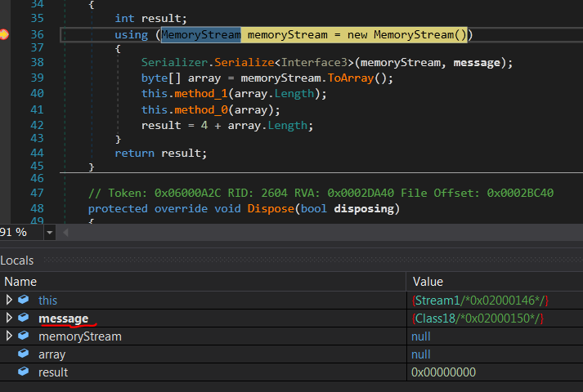This screenshot has height=392, width=583.
Task: Click the highlighted MemoryStream type on line 36
Action: pyautogui.click(x=201, y=35)
